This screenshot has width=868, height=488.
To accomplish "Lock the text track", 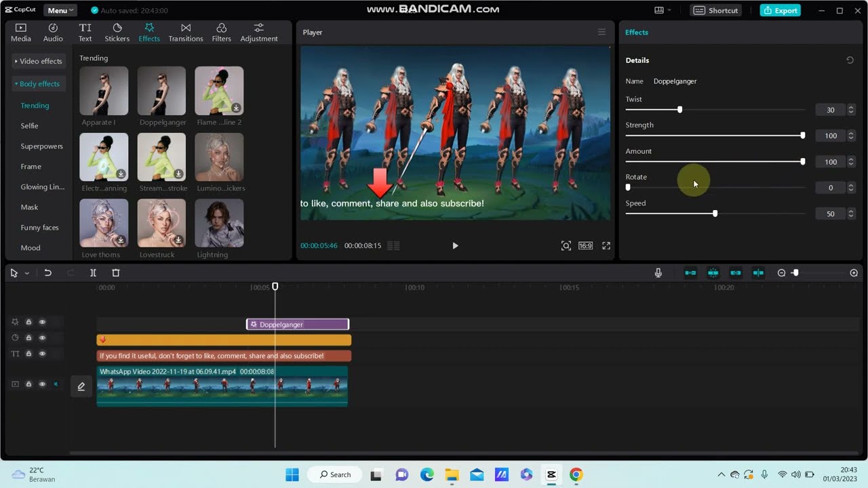I will 28,354.
